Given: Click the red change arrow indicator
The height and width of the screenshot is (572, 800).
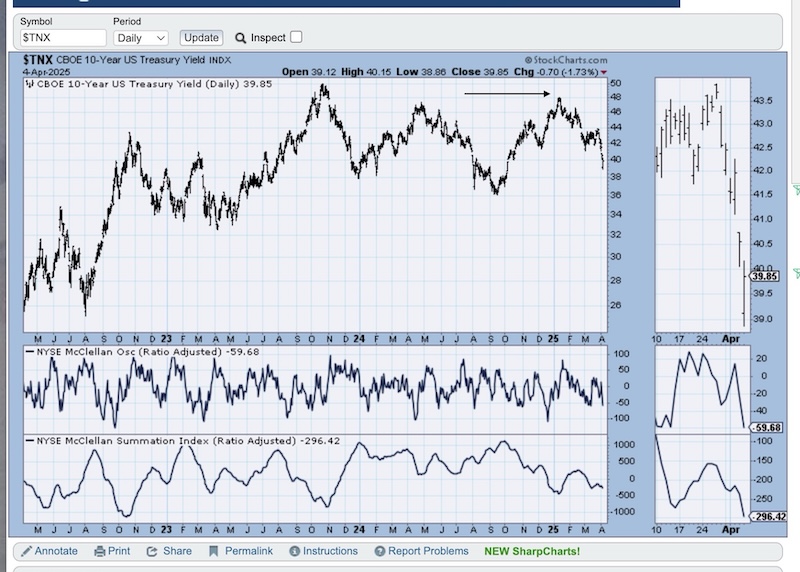Looking at the screenshot, I should 604,72.
